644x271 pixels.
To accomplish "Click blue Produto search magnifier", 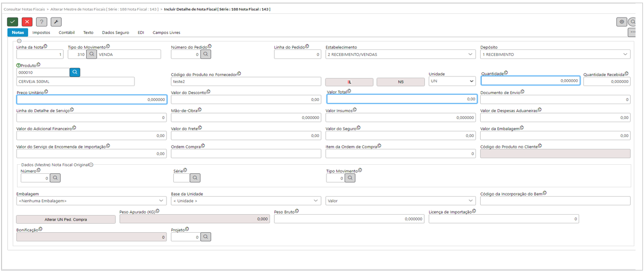I will (x=75, y=72).
